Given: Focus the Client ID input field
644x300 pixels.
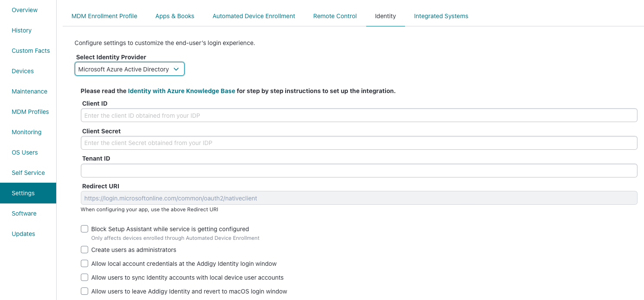Looking at the screenshot, I should [x=359, y=115].
